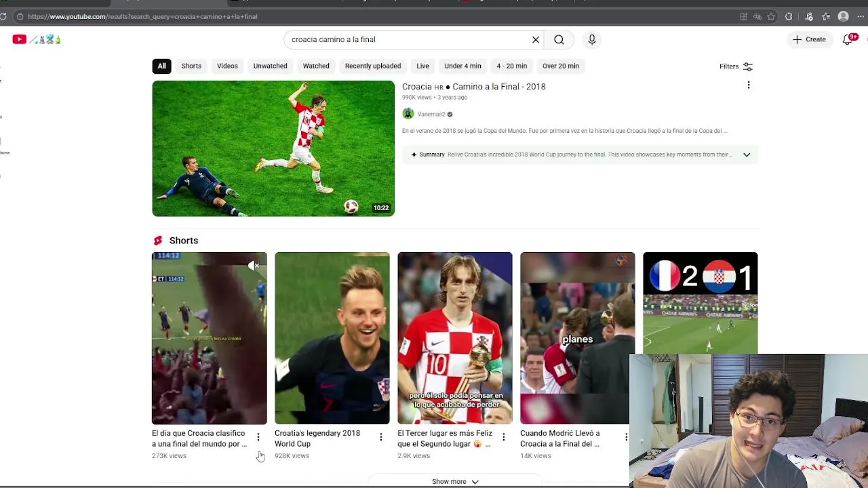This screenshot has height=488, width=868.
Task: Open the Rakitić smiling short thumbnail
Action: [332, 338]
